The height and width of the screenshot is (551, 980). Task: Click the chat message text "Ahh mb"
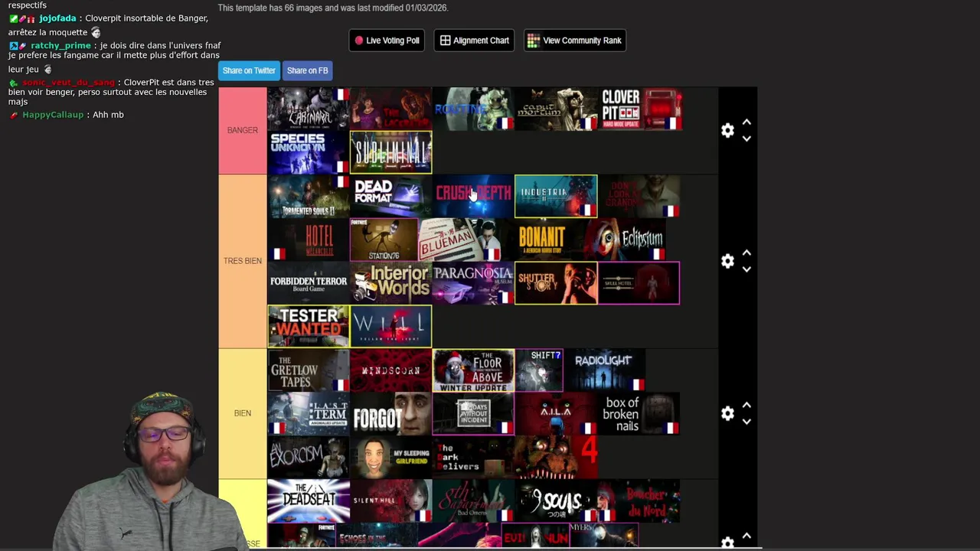pyautogui.click(x=108, y=115)
